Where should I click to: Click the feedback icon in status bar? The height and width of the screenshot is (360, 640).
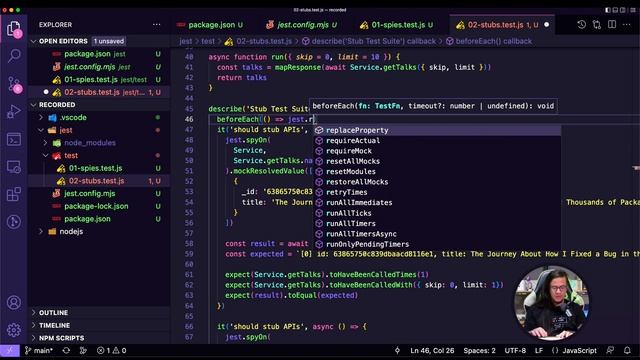tap(610, 350)
